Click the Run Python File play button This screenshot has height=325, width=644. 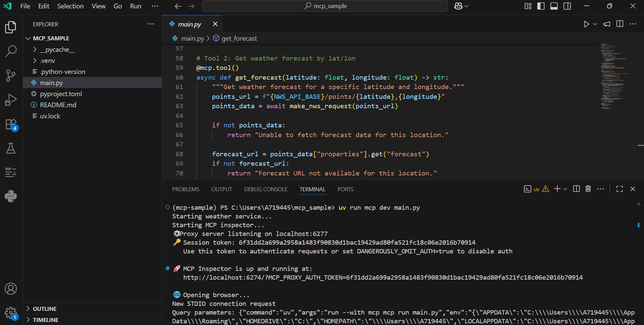[586, 24]
